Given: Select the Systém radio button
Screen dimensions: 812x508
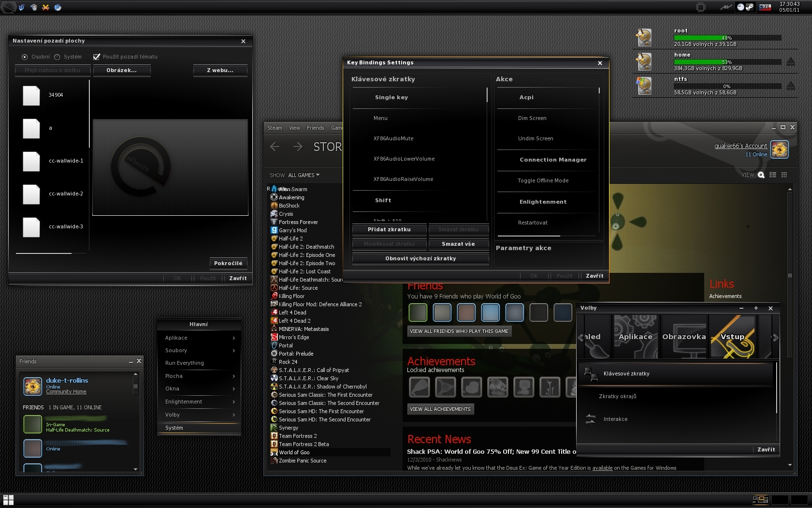Looking at the screenshot, I should 57,57.
